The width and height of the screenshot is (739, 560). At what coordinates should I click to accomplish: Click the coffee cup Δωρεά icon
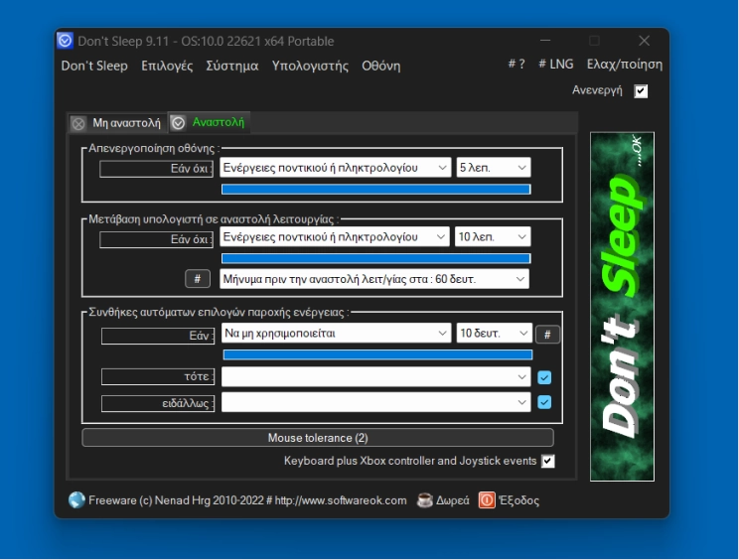(425, 500)
